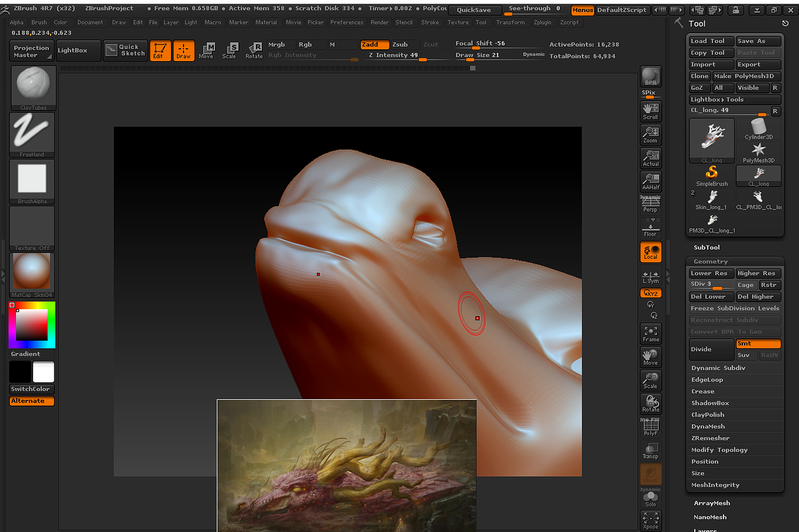This screenshot has width=799, height=532.
Task: Toggle Zadd sculpting mode
Action: click(x=374, y=44)
